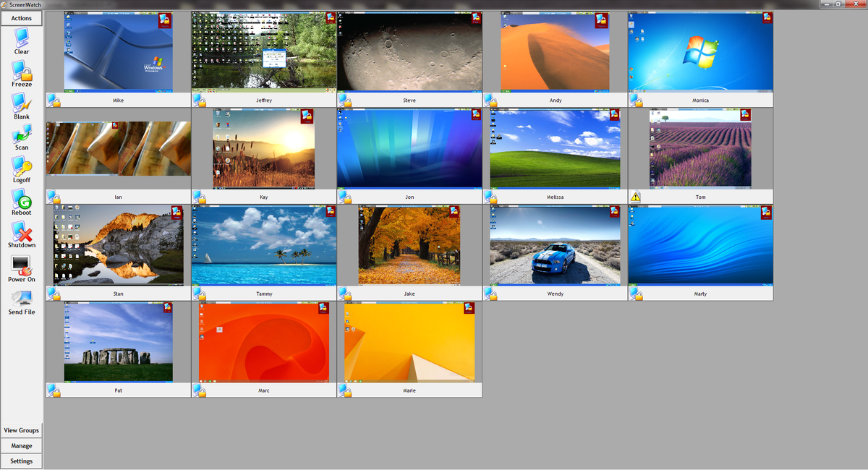Select Tammy's tropical beach screen thumbnail
Viewport: 868px width, 470px height.
pyautogui.click(x=264, y=245)
